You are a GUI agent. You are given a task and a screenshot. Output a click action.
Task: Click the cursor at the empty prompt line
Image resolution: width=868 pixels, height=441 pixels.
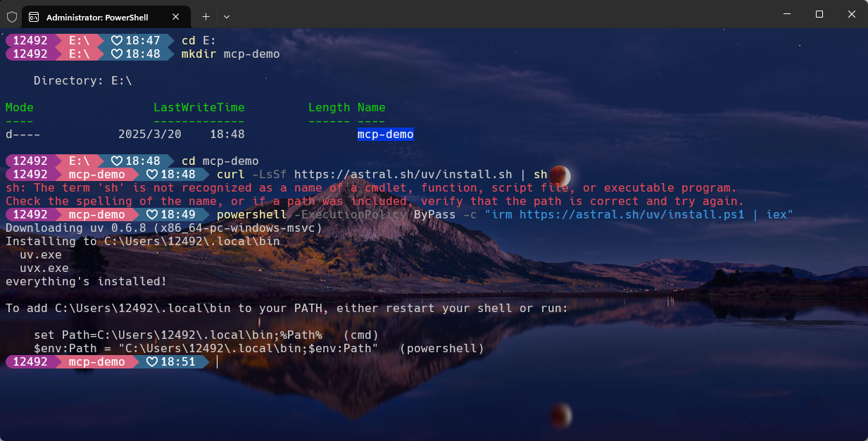click(x=218, y=361)
